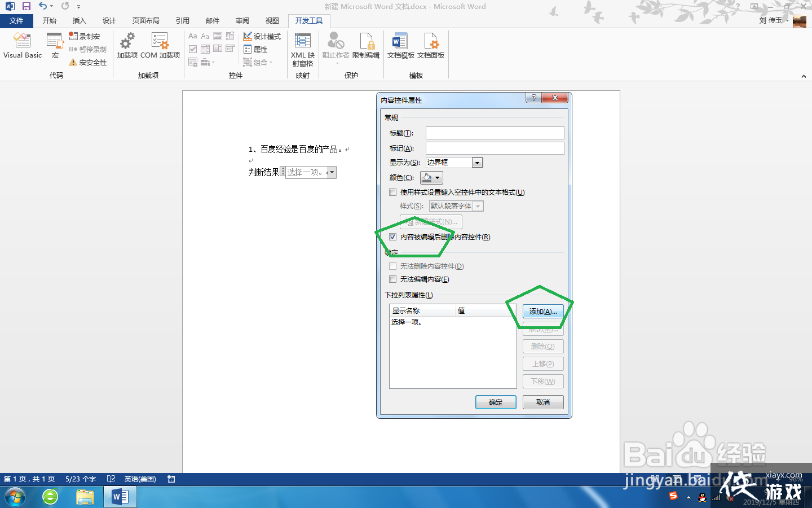Open Windows Explorer from the taskbar

pyautogui.click(x=85, y=497)
